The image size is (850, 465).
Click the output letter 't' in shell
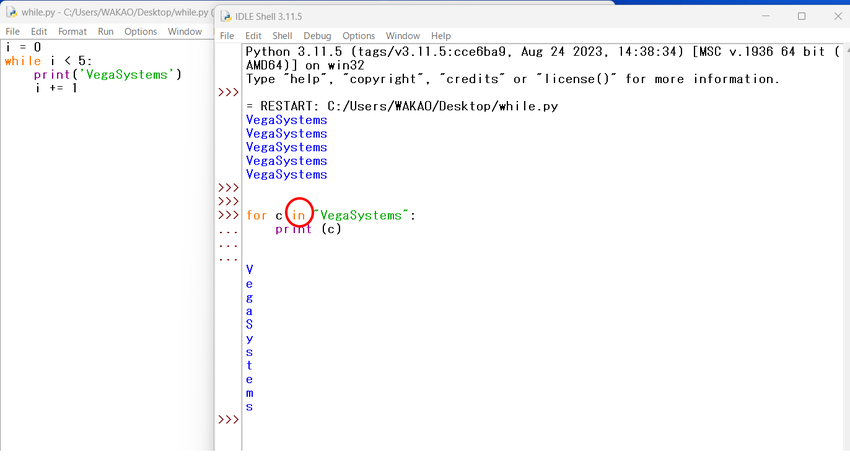tap(249, 366)
